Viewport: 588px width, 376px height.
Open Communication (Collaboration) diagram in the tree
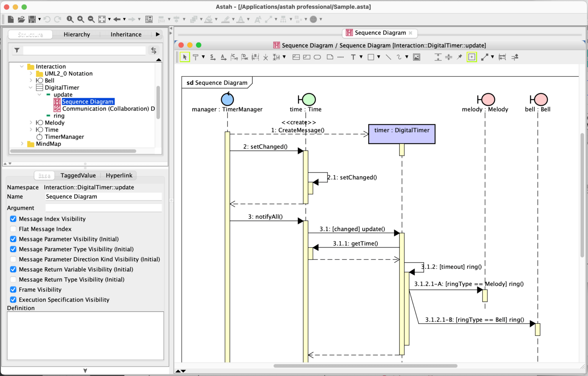point(108,109)
